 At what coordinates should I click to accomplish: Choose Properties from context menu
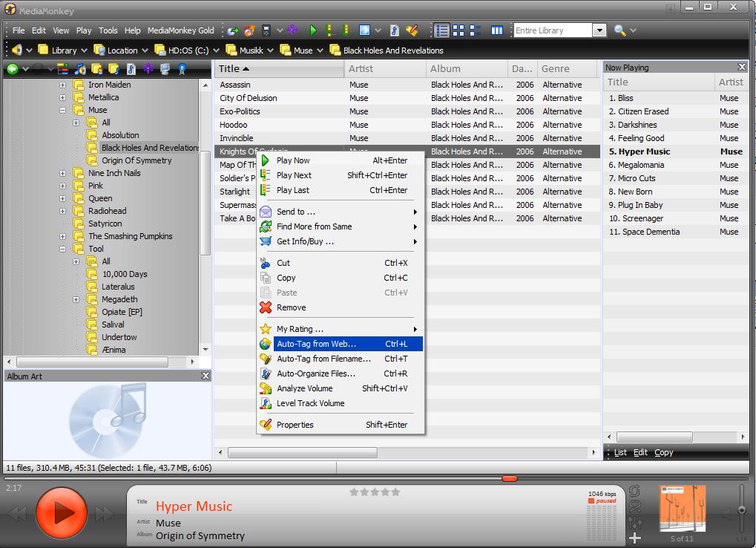click(341, 425)
